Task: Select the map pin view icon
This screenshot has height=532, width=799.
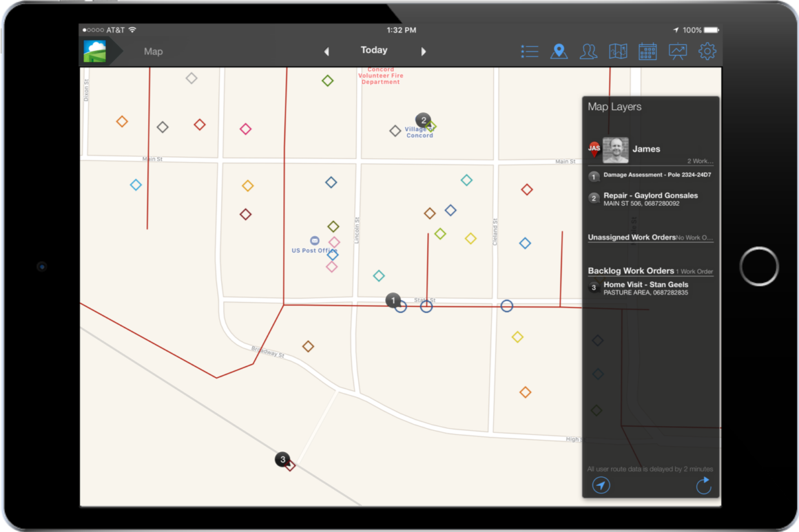Action: coord(559,51)
